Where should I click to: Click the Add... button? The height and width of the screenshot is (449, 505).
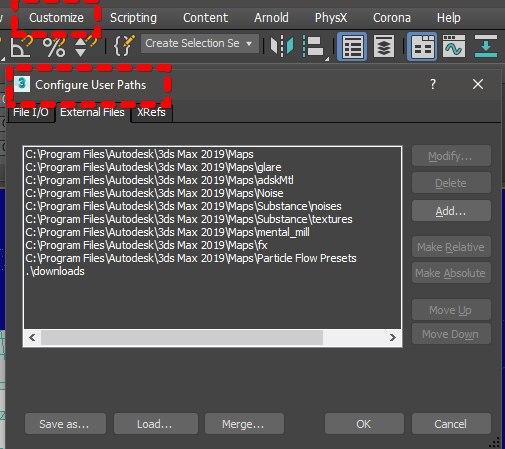451,211
